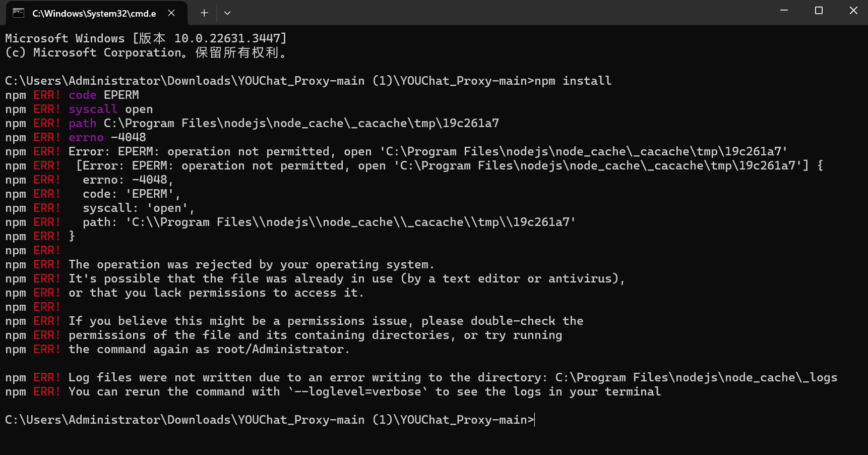Expand the new tab profile dropdown

[x=227, y=13]
